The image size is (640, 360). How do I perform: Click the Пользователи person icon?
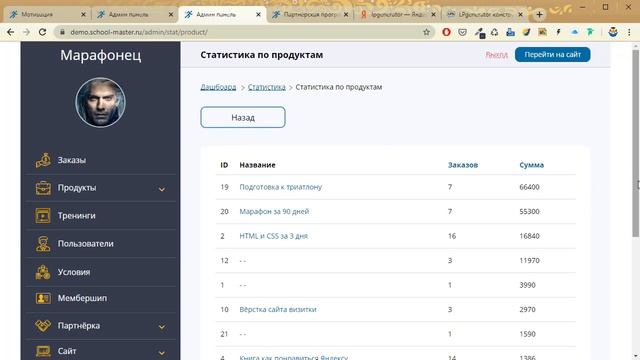43,244
